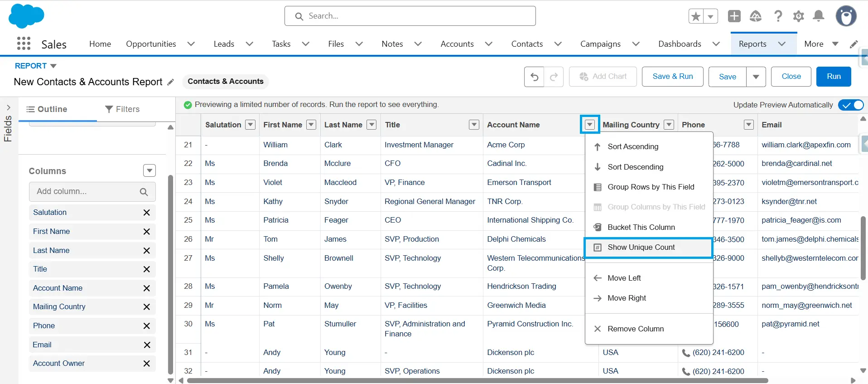Remove First Name column with X icon

coord(146,232)
